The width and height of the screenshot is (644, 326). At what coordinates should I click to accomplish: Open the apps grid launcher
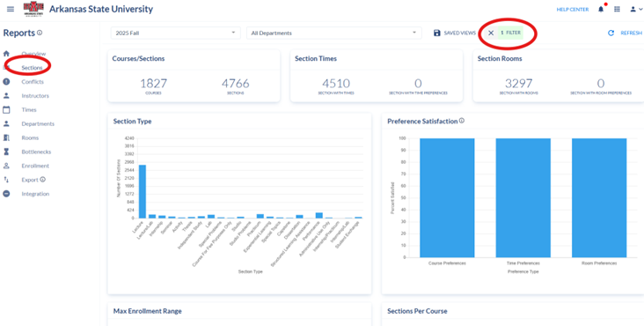[617, 9]
